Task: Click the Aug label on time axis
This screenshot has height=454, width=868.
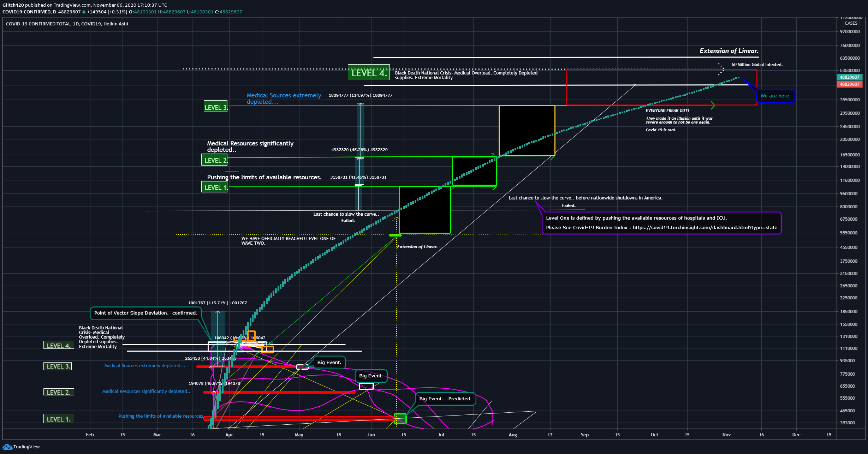Action: click(x=513, y=435)
